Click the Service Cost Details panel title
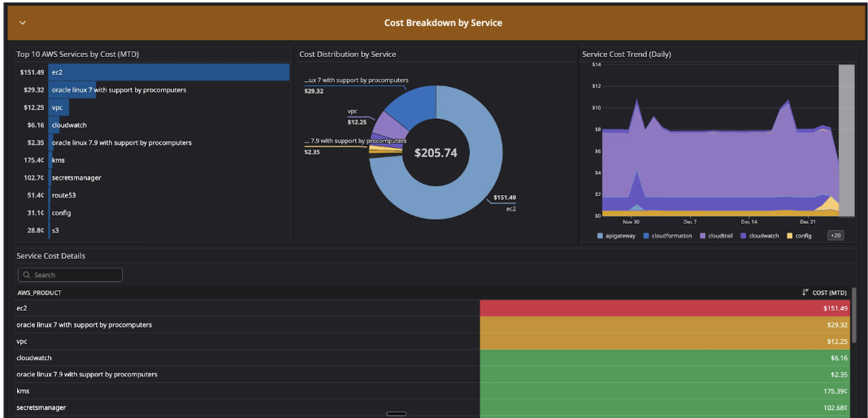Image resolution: width=868 pixels, height=418 pixels. click(51, 256)
